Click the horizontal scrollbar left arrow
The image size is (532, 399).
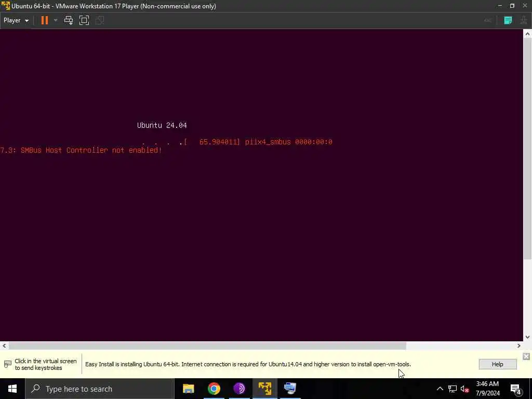pos(4,345)
